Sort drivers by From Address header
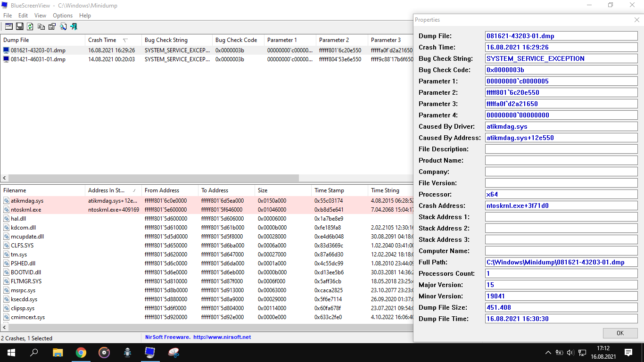Image resolution: width=644 pixels, height=362 pixels. tap(170, 190)
